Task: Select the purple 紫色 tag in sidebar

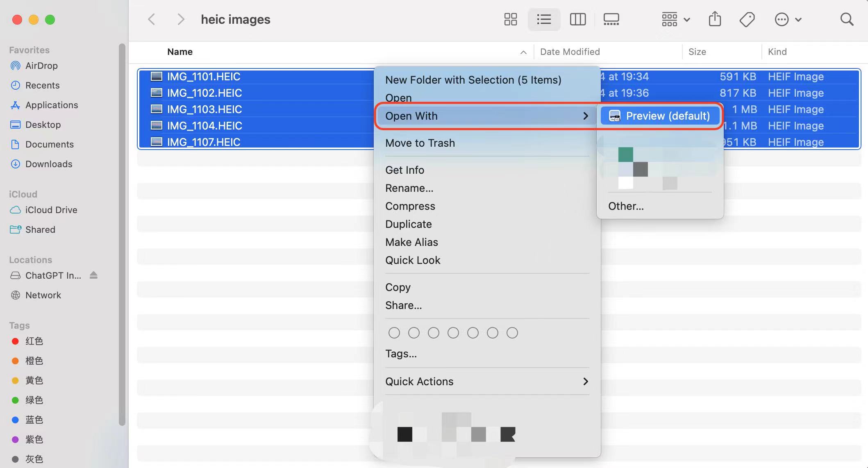Action: (34, 439)
